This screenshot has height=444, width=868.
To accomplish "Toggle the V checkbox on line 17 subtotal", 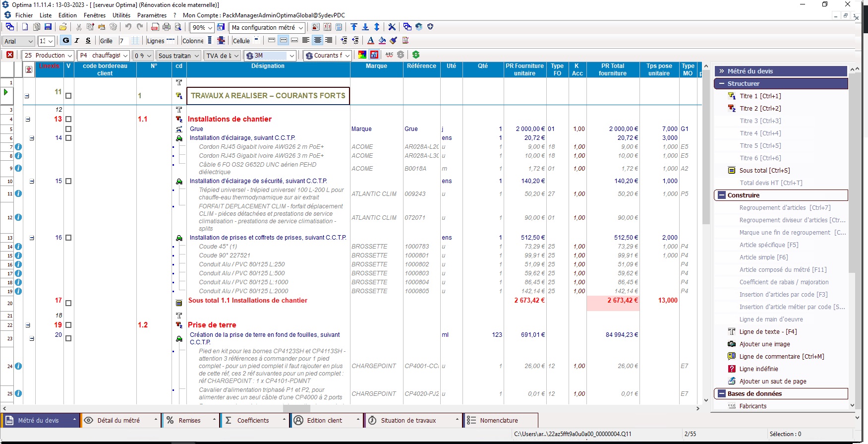I will coord(68,303).
